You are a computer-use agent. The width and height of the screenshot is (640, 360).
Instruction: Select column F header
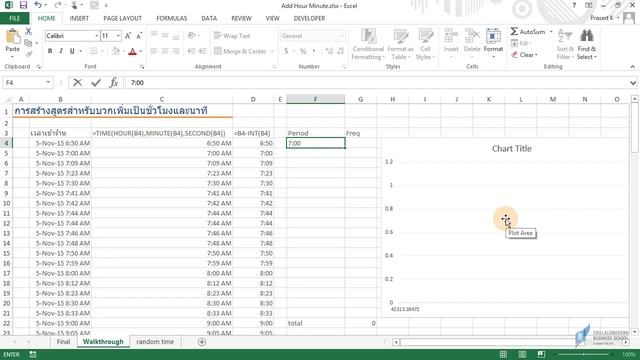[315, 99]
